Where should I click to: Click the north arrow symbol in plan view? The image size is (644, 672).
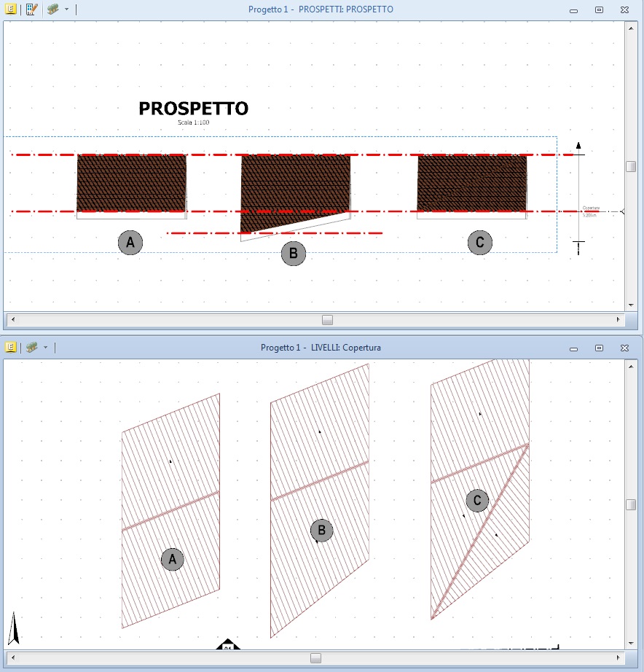(x=13, y=628)
